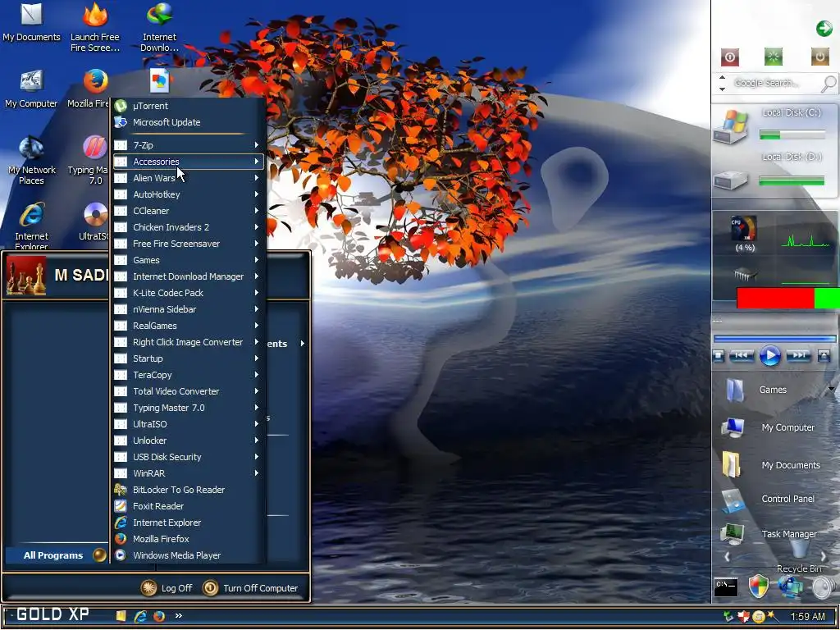Click the search magnifier icon

(829, 84)
